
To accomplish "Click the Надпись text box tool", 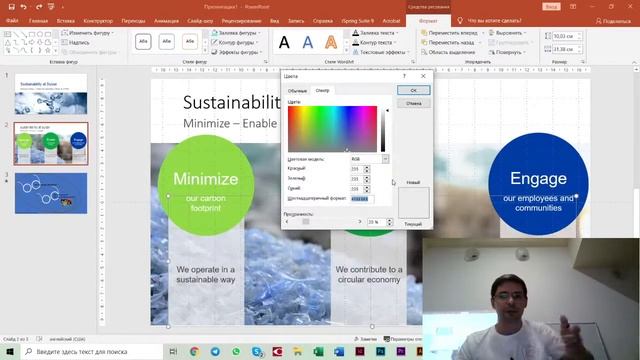I will tap(76, 42).
